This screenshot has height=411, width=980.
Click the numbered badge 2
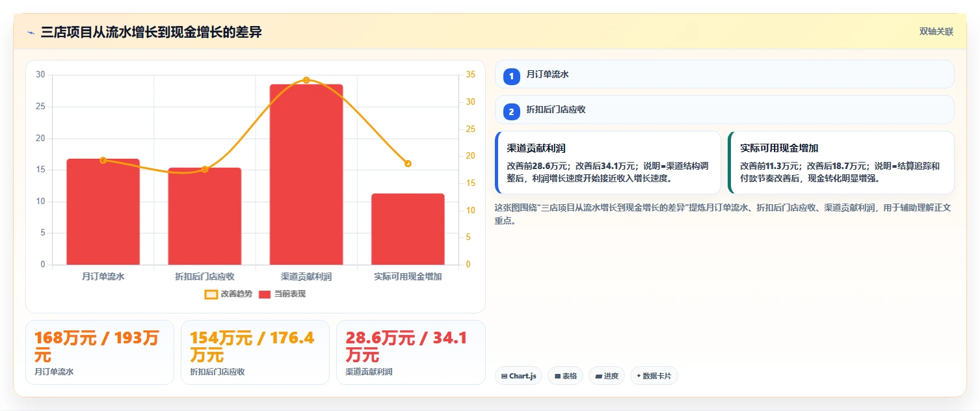511,112
